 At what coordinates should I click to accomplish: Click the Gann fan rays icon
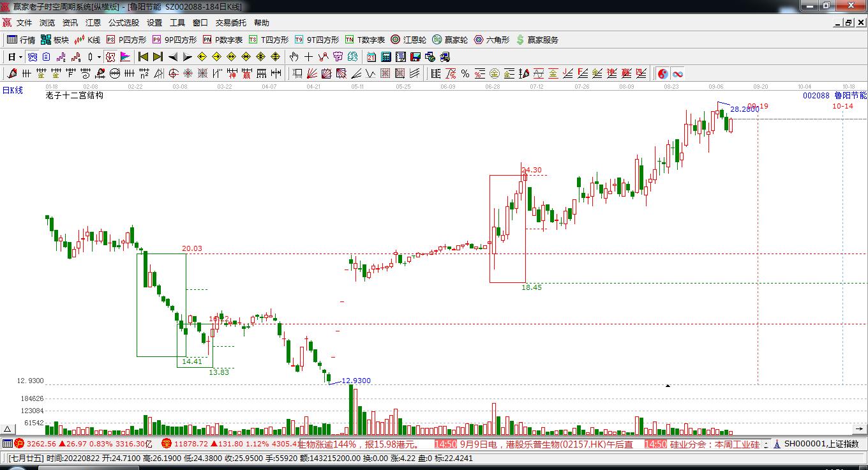pos(312,73)
